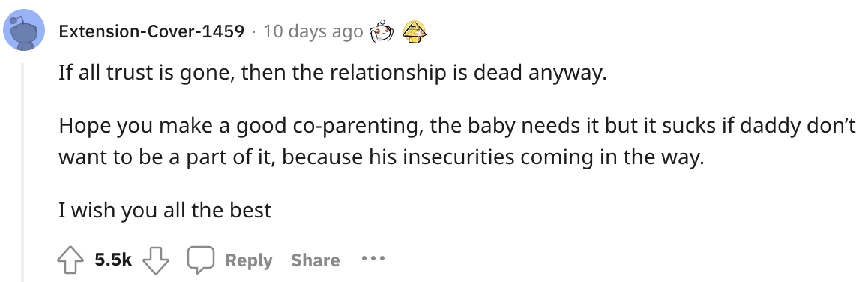Open the three-dot more options menu

click(373, 258)
